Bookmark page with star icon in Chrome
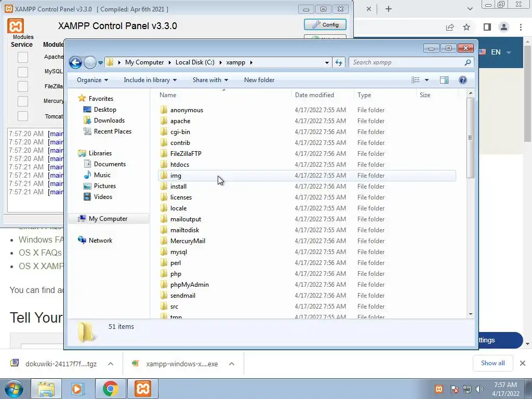 [x=467, y=27]
